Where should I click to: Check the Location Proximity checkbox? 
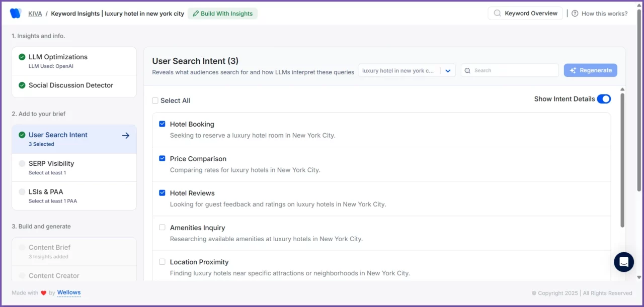(162, 262)
